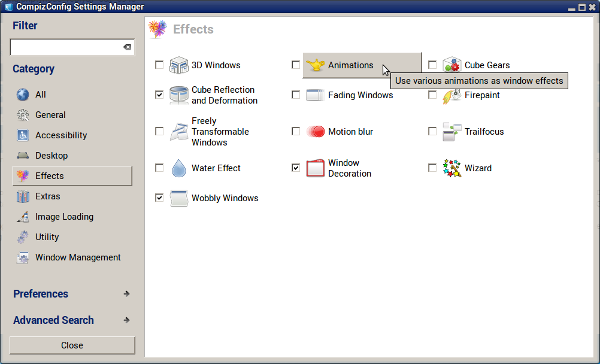
Task: Open the Trailfocus plugin icon
Action: click(451, 132)
